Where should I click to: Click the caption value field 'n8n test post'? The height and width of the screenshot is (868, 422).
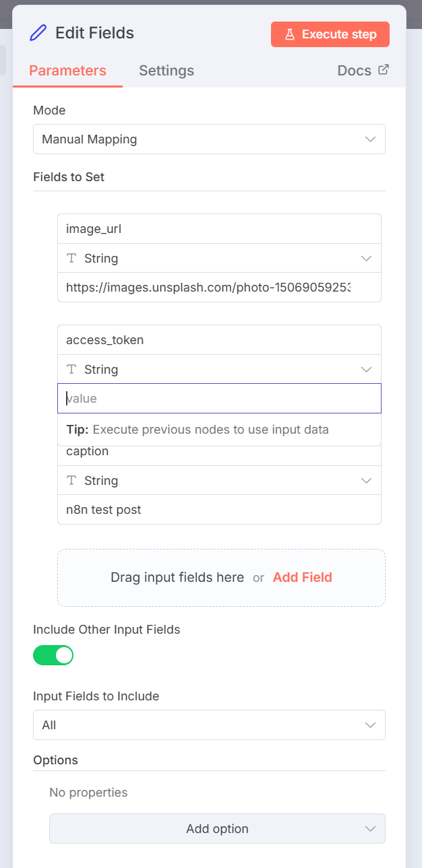point(219,510)
